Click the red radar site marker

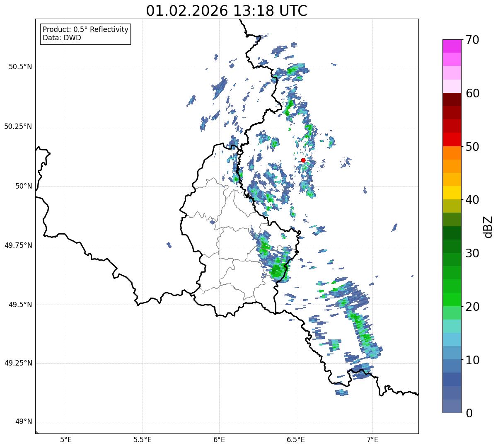tap(303, 160)
